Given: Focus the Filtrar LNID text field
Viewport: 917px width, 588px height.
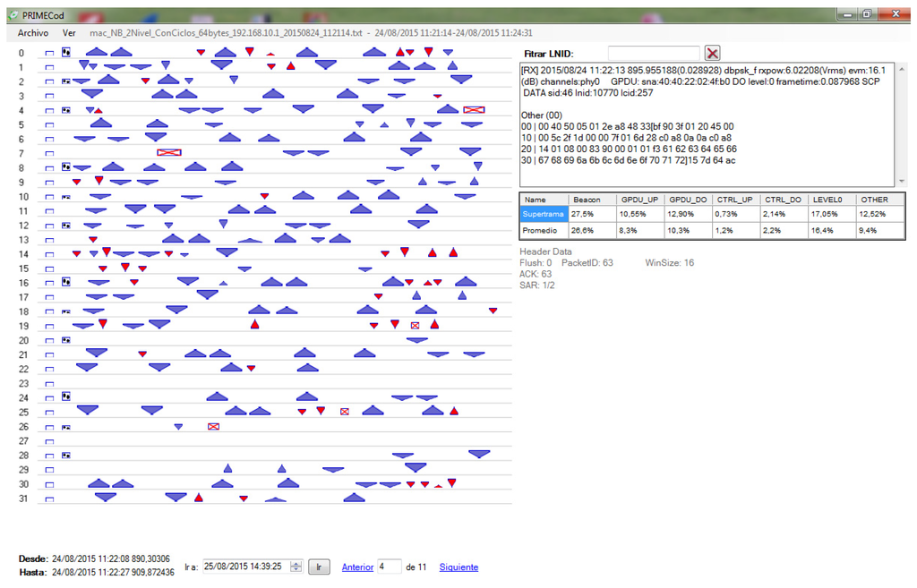Looking at the screenshot, I should click(x=653, y=54).
